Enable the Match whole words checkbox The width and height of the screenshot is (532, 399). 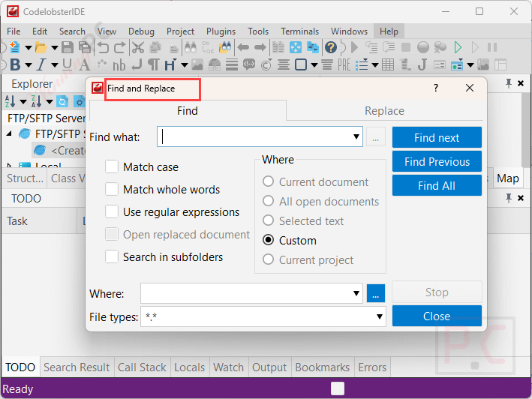112,189
